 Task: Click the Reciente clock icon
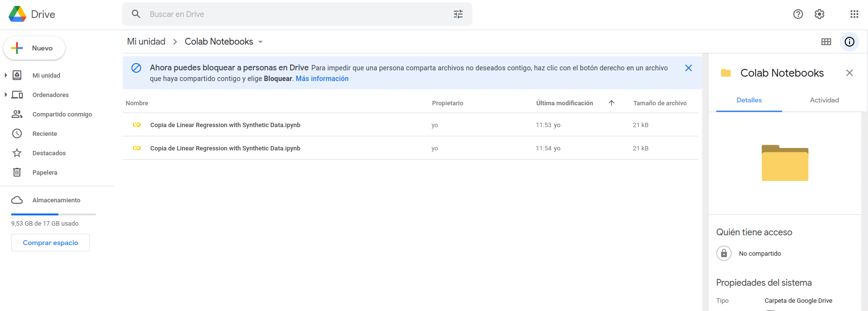tap(17, 133)
